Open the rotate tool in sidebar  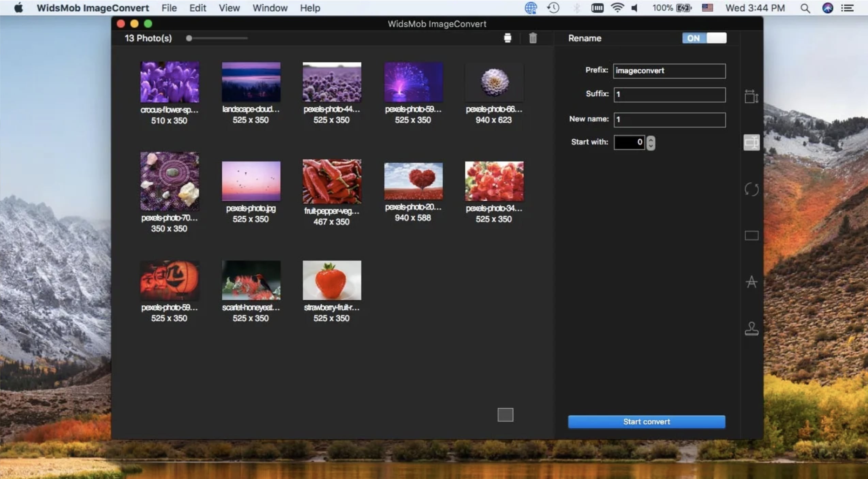click(x=751, y=189)
